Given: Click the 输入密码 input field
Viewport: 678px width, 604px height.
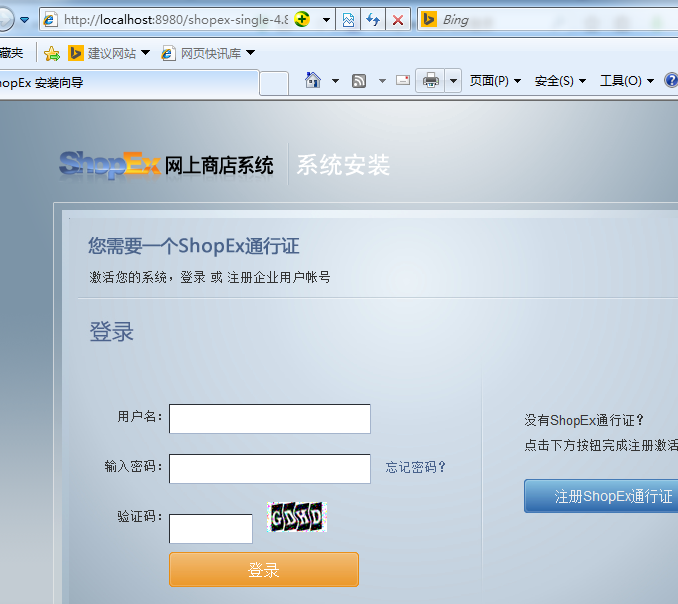Looking at the screenshot, I should coord(270,469).
